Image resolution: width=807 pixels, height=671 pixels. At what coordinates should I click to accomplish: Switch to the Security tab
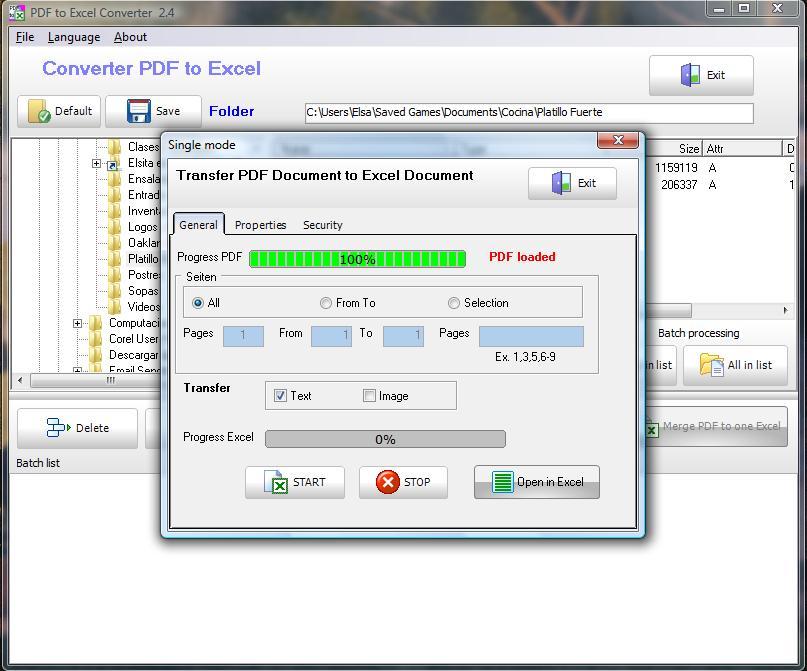323,225
